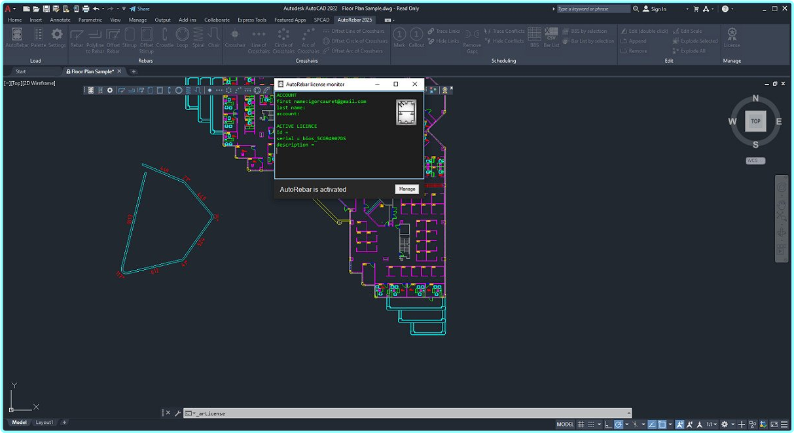Expand the AutoCAD application menu
This screenshot has width=794, height=433.
coord(9,9)
